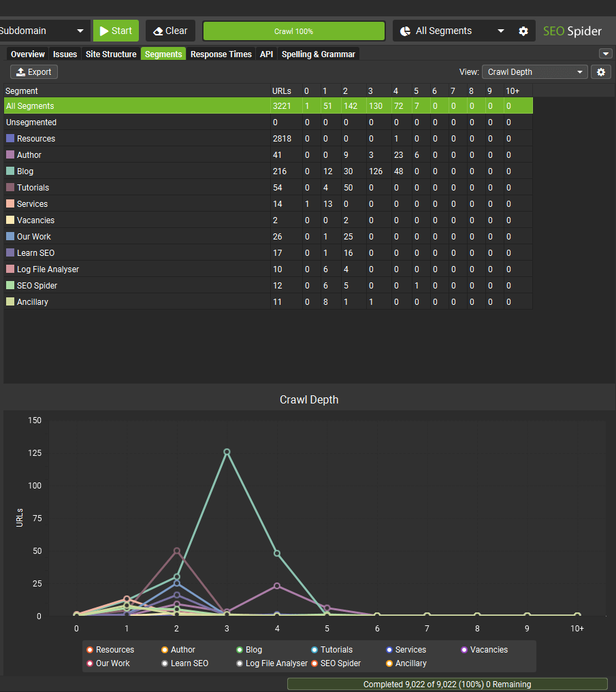Click Tutorials depth 2 value 50

click(348, 188)
